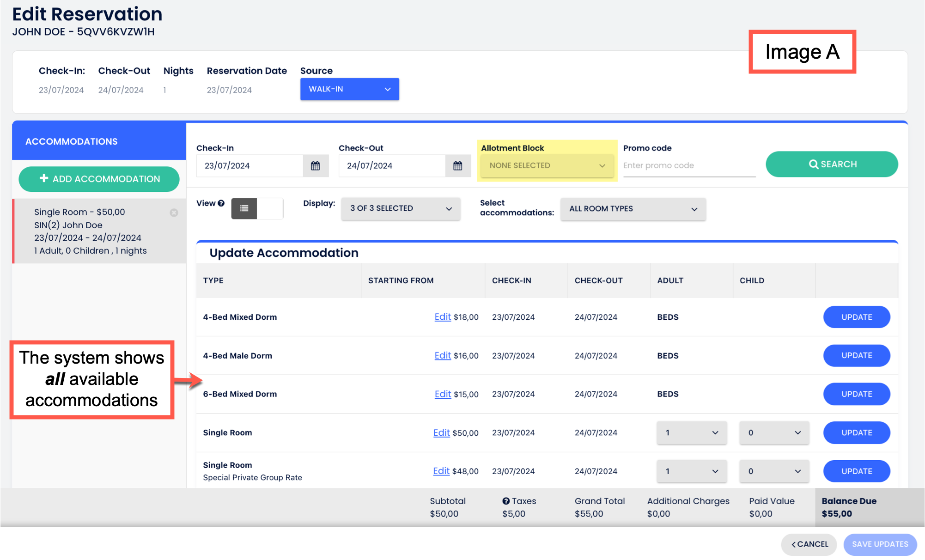Viewport: 925px width, 560px height.
Task: Switch view toggle to the grid side
Action: pos(270,208)
